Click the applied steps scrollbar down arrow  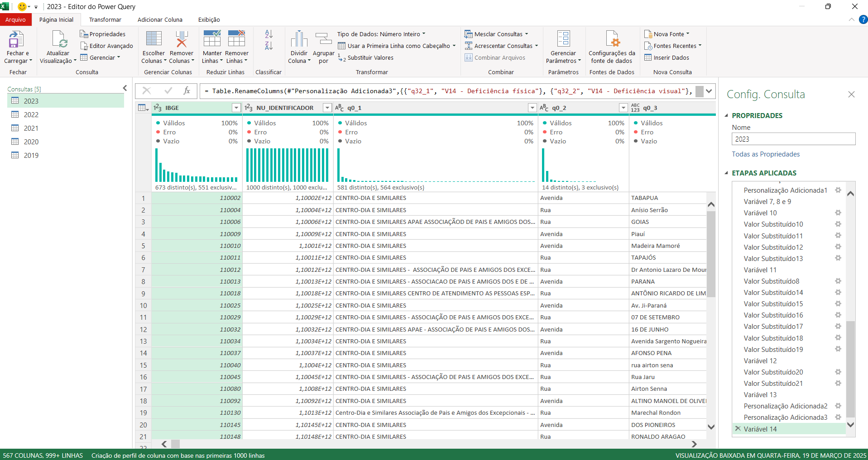click(850, 425)
